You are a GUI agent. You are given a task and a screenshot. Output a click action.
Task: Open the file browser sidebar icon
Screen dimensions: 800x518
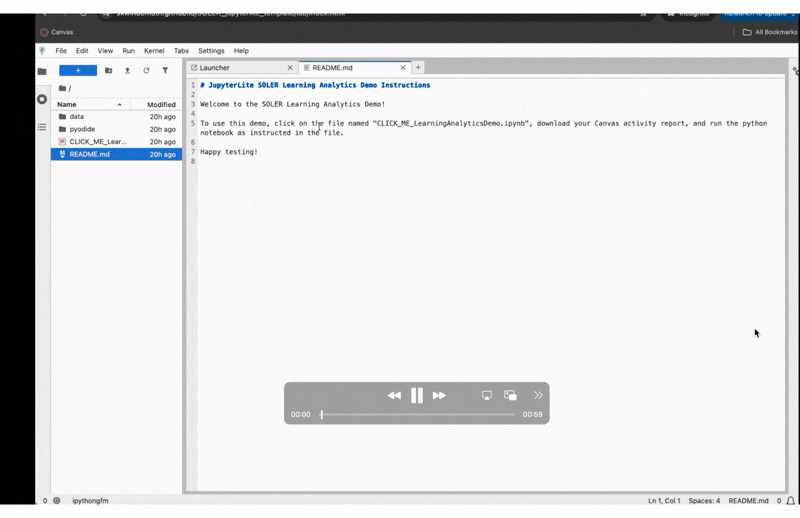pyautogui.click(x=42, y=71)
